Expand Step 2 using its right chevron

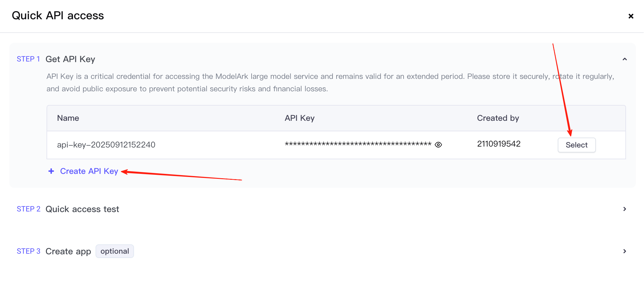(624, 209)
